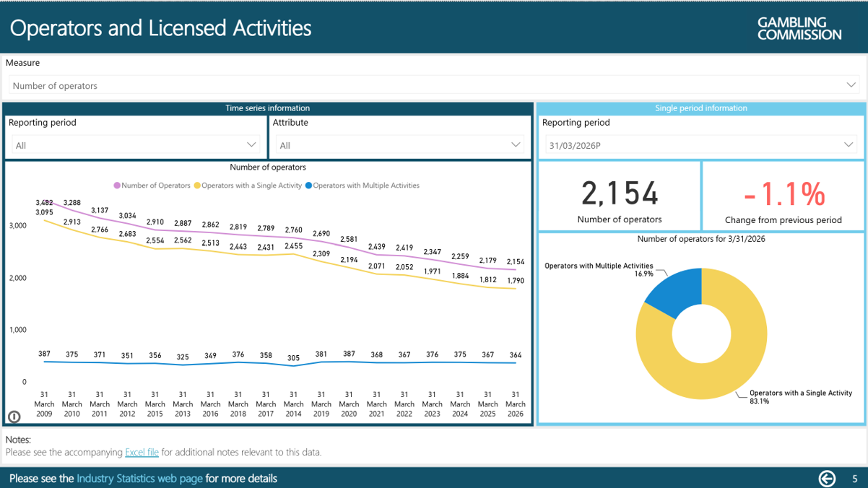Click the 2,690 data label
The width and height of the screenshot is (868, 488).
[321, 234]
